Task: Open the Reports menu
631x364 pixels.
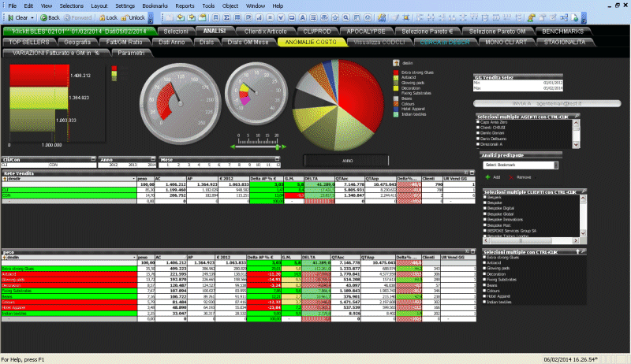Action: pyautogui.click(x=185, y=6)
